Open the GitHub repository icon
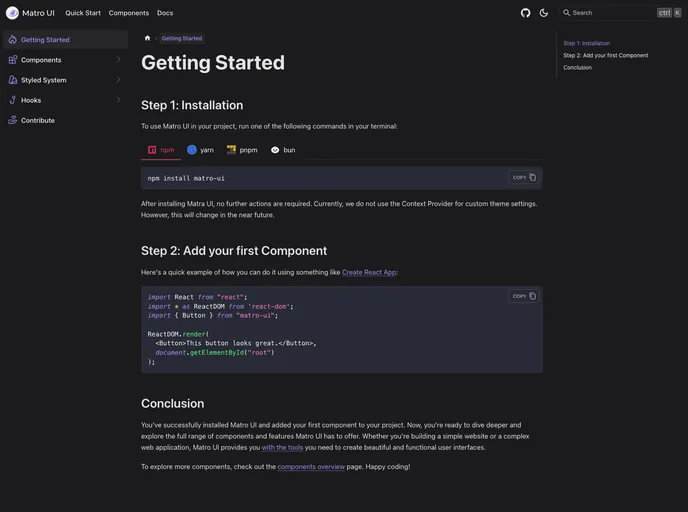 [525, 13]
